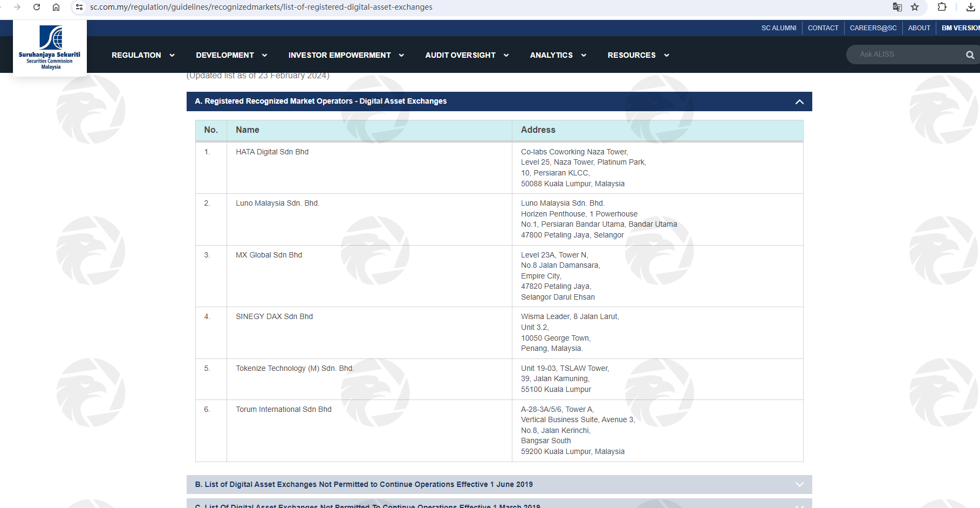Expand the DEVELOPMENT dropdown chevron
This screenshot has width=980, height=508.
pos(265,55)
